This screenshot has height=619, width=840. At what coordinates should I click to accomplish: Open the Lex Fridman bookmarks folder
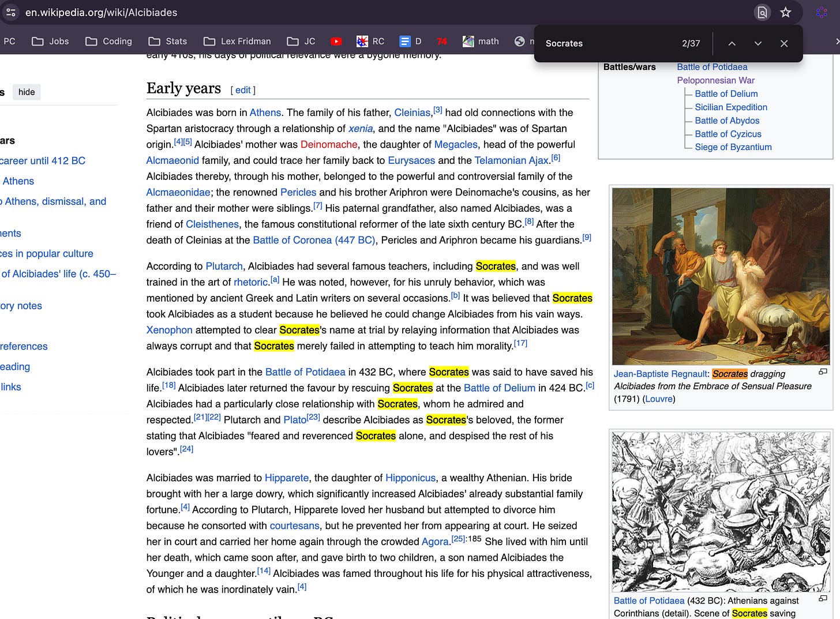click(x=237, y=41)
